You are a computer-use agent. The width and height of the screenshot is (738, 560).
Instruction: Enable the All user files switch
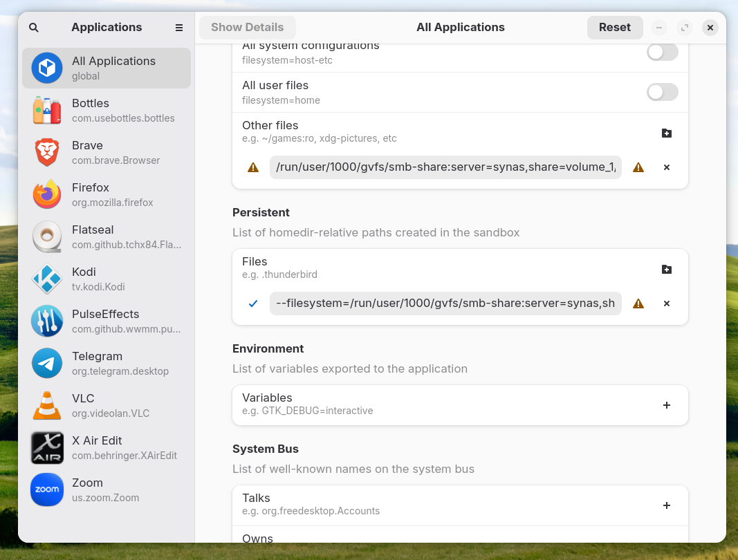pyautogui.click(x=662, y=92)
